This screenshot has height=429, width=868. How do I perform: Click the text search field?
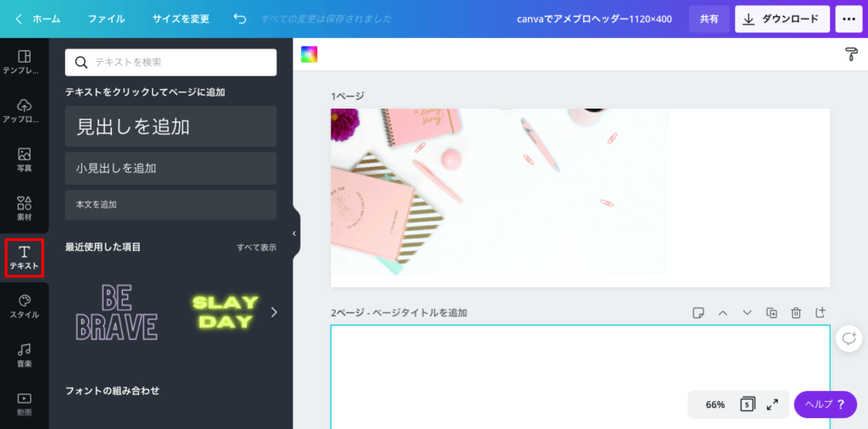point(171,63)
